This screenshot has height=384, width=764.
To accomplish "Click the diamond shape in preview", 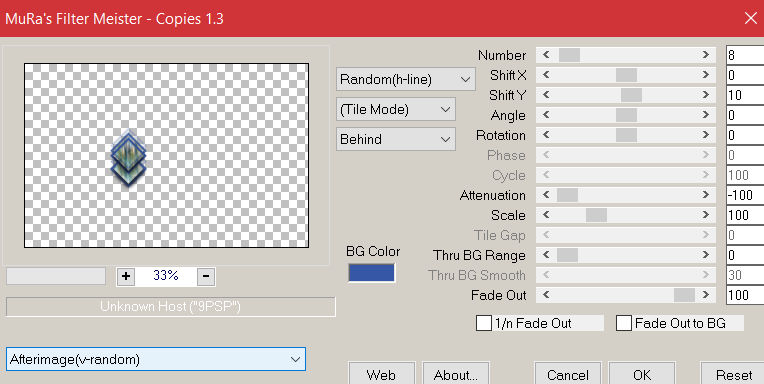I will pos(128,158).
